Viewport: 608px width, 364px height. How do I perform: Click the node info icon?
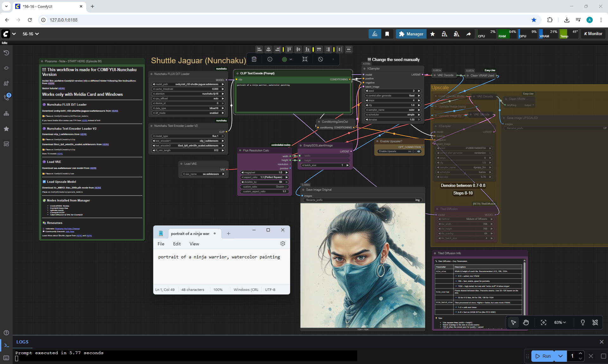click(x=270, y=59)
